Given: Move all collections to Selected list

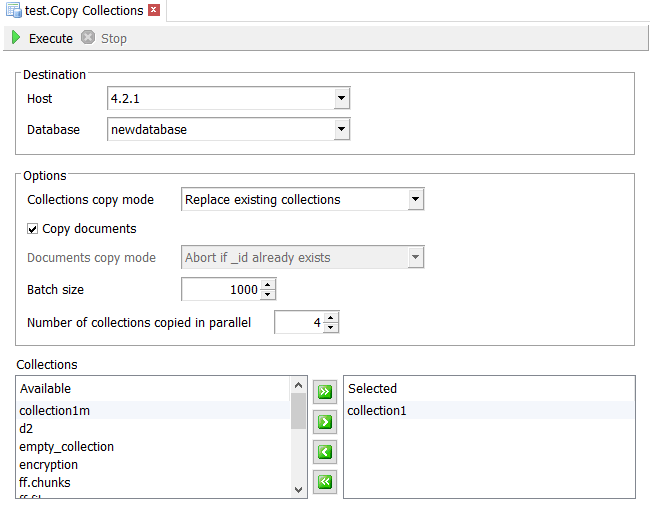Looking at the screenshot, I should (324, 391).
